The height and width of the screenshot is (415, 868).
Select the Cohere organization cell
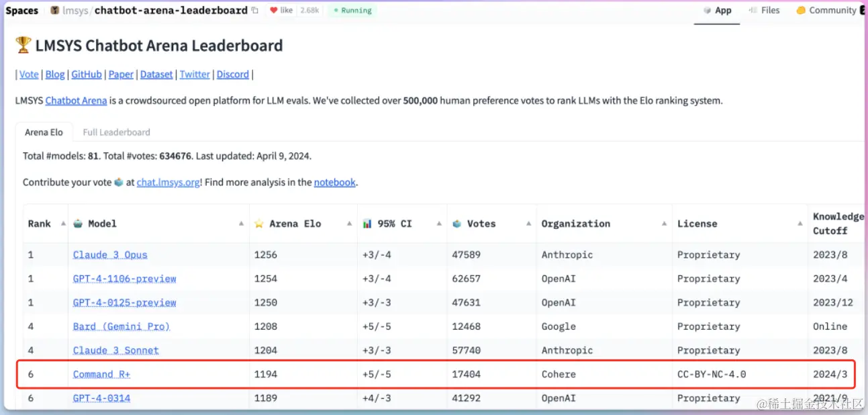coord(604,374)
